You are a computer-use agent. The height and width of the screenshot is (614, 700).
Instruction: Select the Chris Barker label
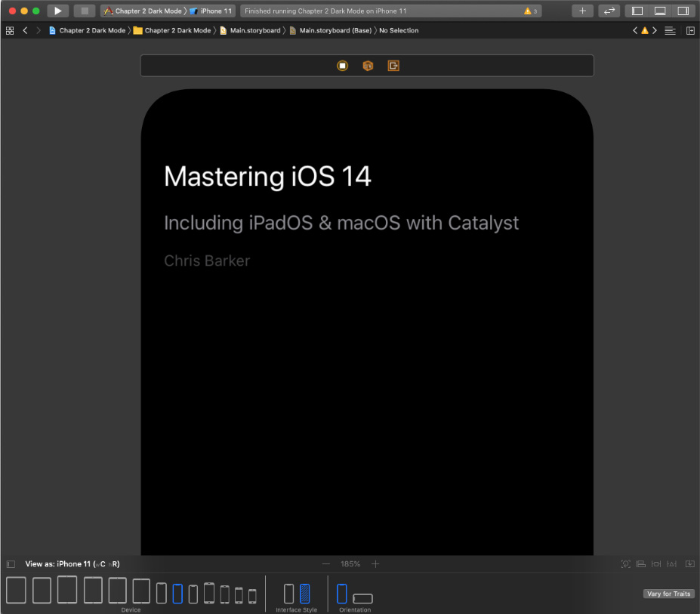click(207, 261)
